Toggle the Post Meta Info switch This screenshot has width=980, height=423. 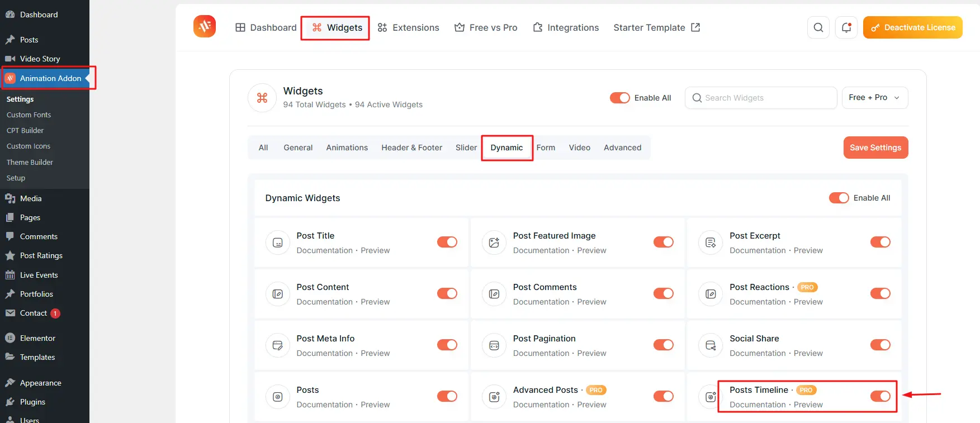click(447, 345)
